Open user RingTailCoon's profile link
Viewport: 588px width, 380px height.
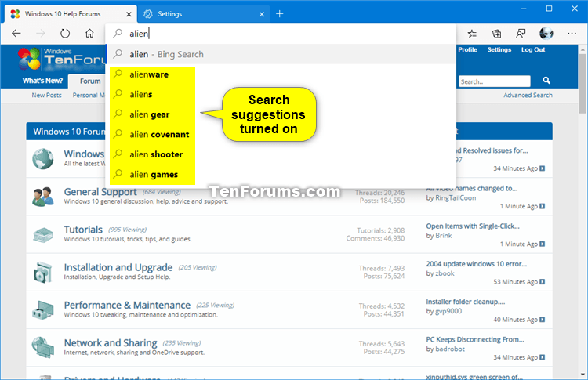pyautogui.click(x=456, y=198)
